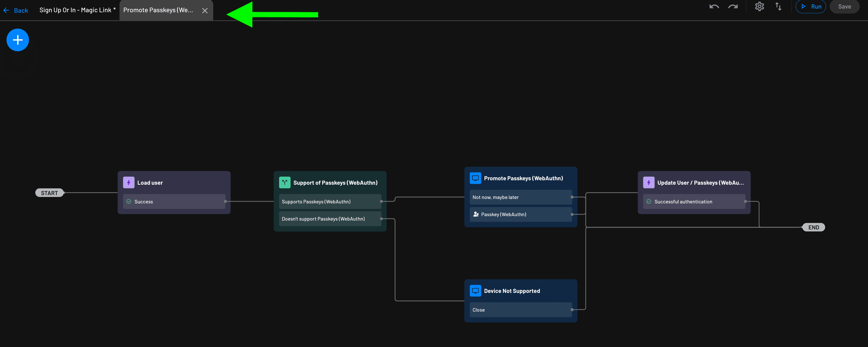Close the Promote Passkeys tab

205,11
